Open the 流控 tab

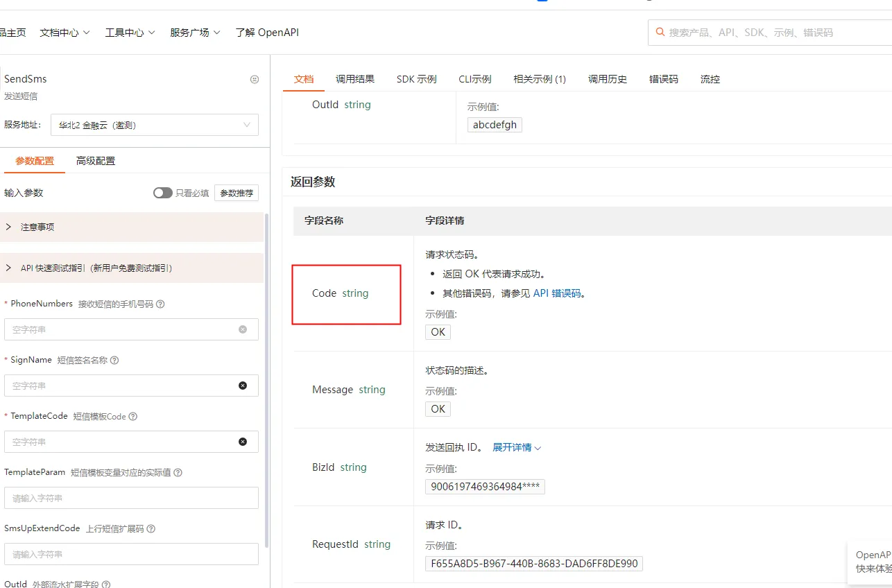pos(710,79)
